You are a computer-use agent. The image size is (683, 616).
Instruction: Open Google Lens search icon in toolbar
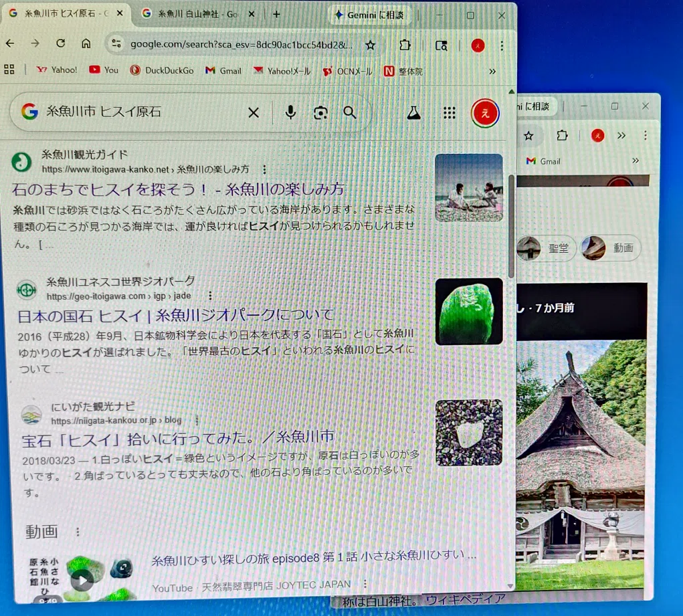(442, 45)
